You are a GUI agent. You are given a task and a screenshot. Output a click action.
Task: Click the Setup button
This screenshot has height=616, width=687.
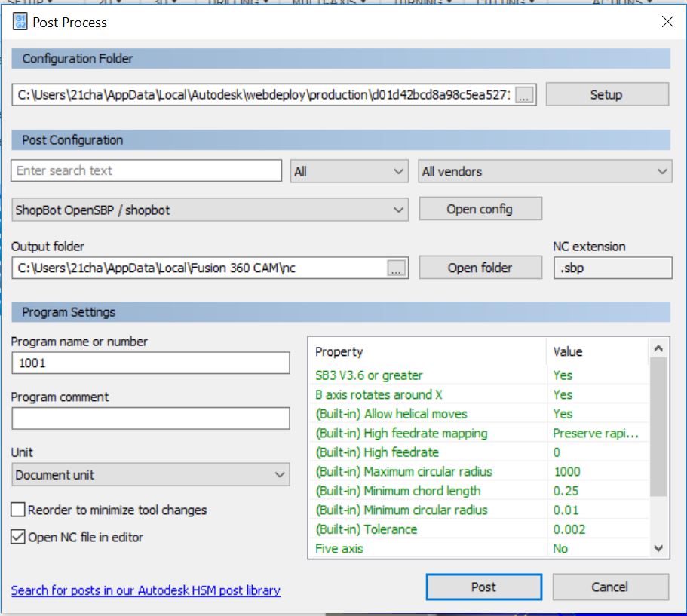(607, 94)
